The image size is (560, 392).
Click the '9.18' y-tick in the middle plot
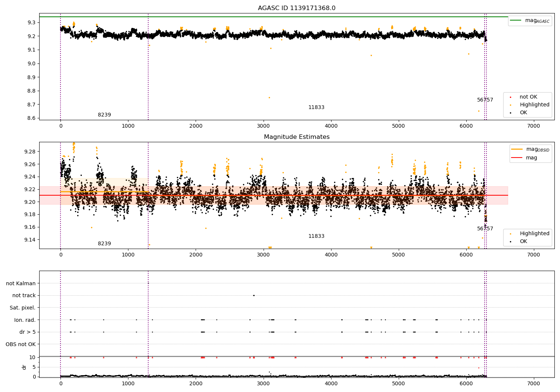click(30, 214)
